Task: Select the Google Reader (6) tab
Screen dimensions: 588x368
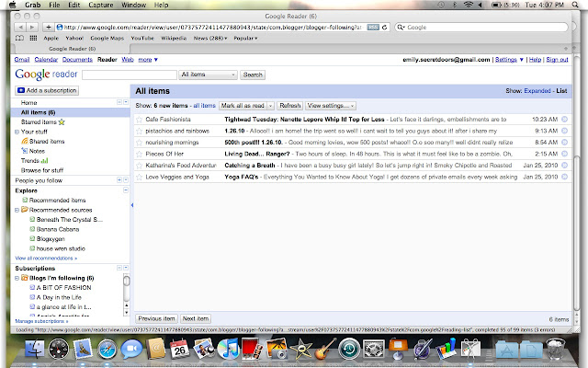Action: click(72, 49)
